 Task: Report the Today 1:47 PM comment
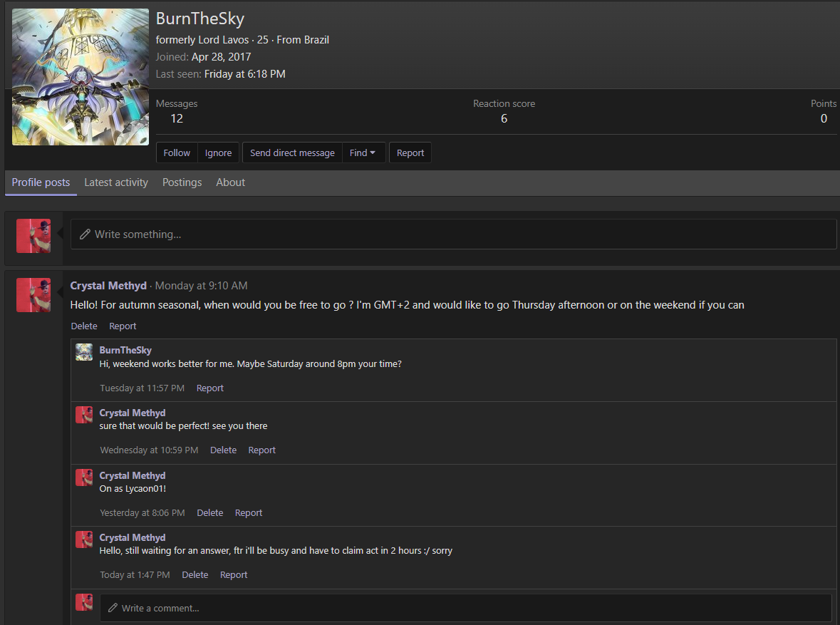pyautogui.click(x=234, y=574)
